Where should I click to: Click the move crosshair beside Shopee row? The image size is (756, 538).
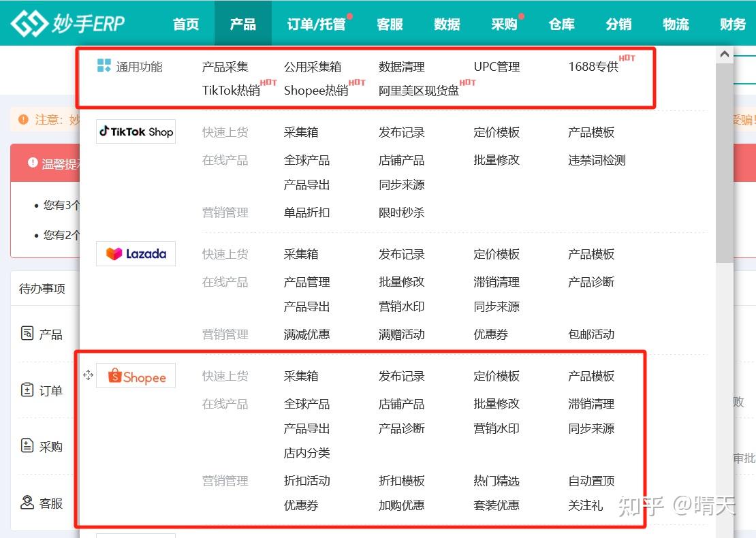[88, 375]
